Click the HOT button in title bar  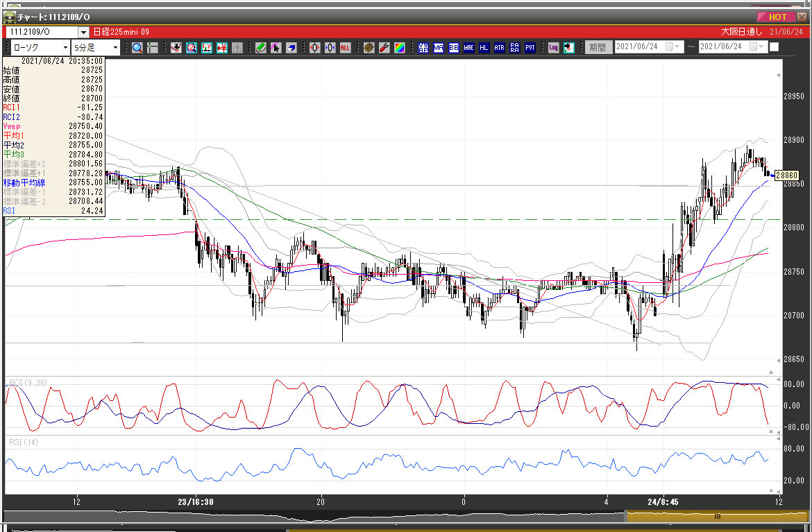click(x=777, y=17)
